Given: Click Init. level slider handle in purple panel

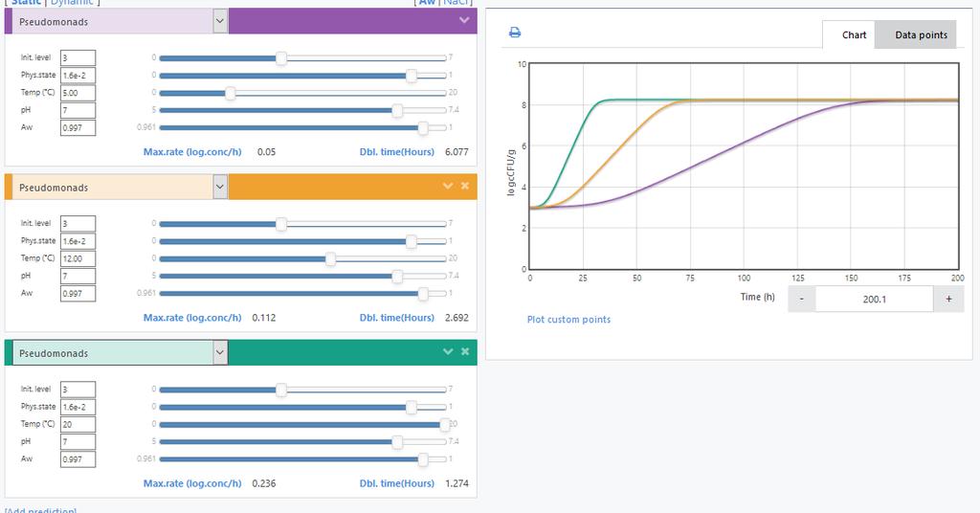Looking at the screenshot, I should point(281,58).
